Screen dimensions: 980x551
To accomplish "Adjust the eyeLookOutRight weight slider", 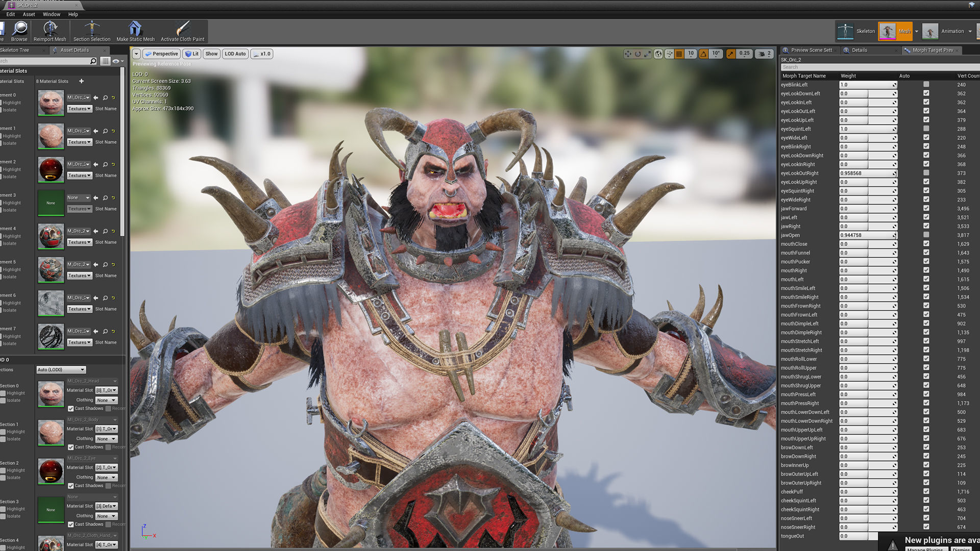I will (x=868, y=173).
